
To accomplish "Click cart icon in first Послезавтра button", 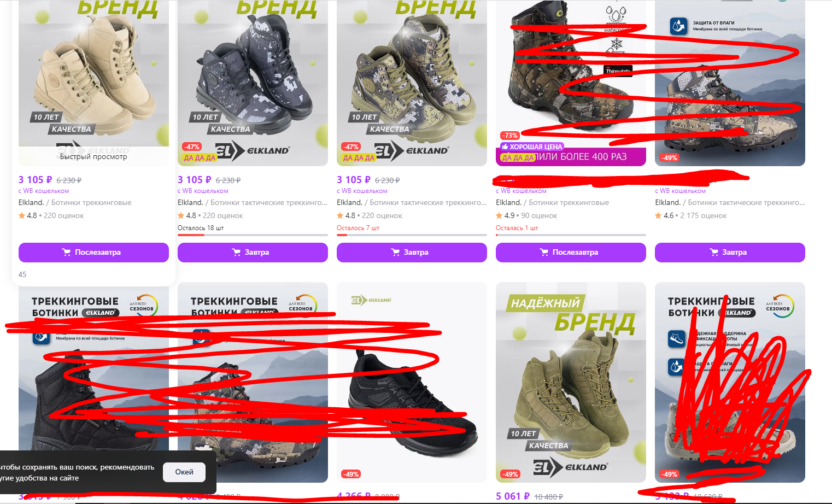I will coord(66,253).
